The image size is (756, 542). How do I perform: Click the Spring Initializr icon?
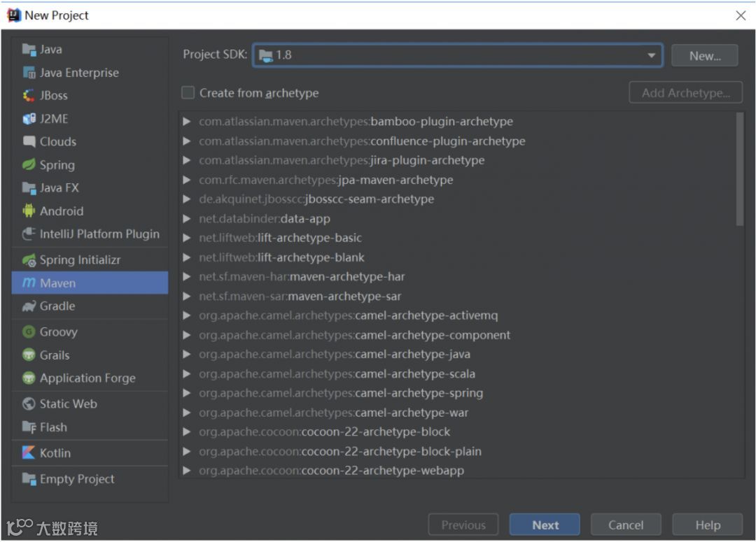click(x=29, y=260)
